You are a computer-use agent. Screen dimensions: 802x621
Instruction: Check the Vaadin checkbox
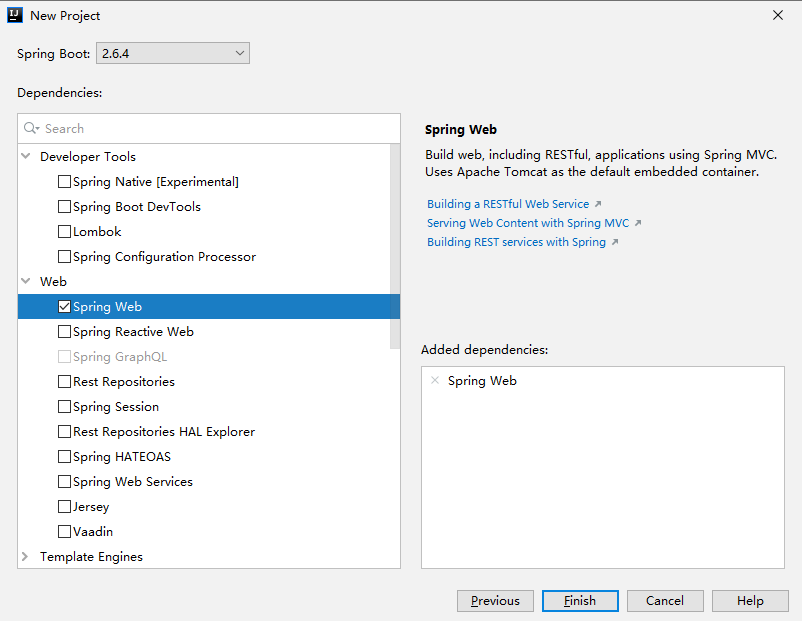coord(64,531)
